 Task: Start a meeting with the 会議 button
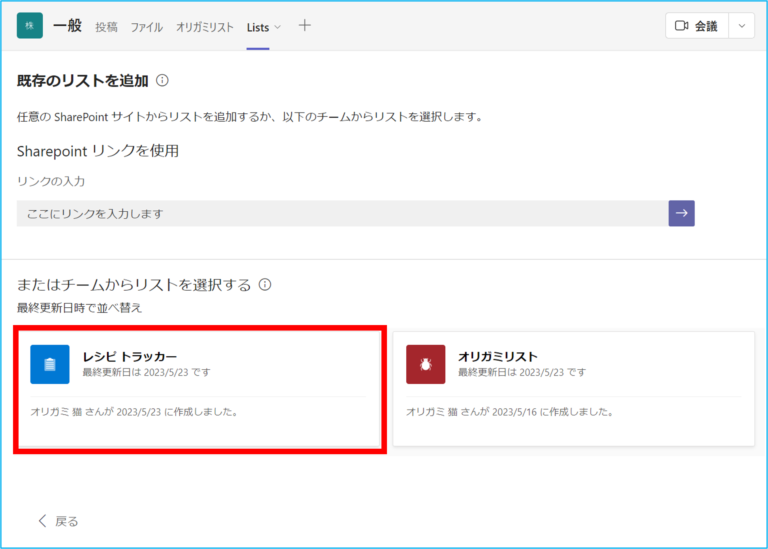(x=697, y=26)
